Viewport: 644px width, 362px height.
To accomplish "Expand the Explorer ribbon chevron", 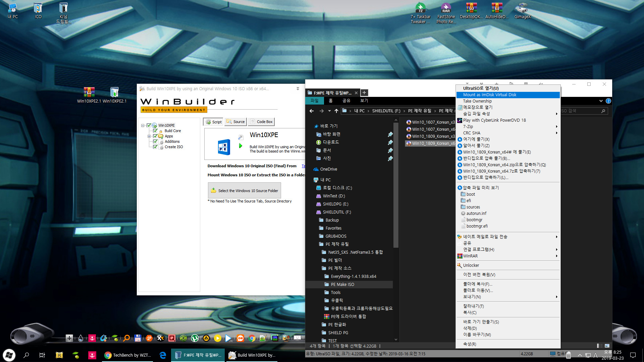I will click(x=601, y=101).
